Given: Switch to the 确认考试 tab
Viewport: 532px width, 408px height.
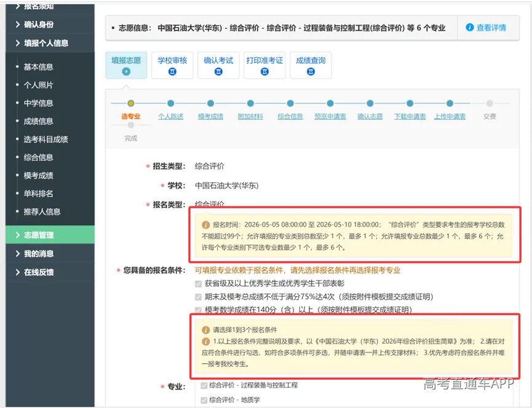Looking at the screenshot, I should pyautogui.click(x=218, y=65).
